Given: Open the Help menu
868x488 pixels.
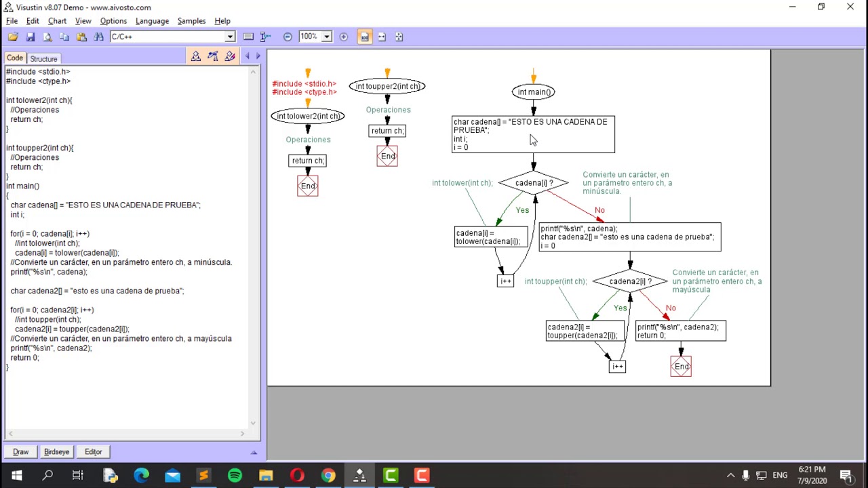Looking at the screenshot, I should point(222,21).
